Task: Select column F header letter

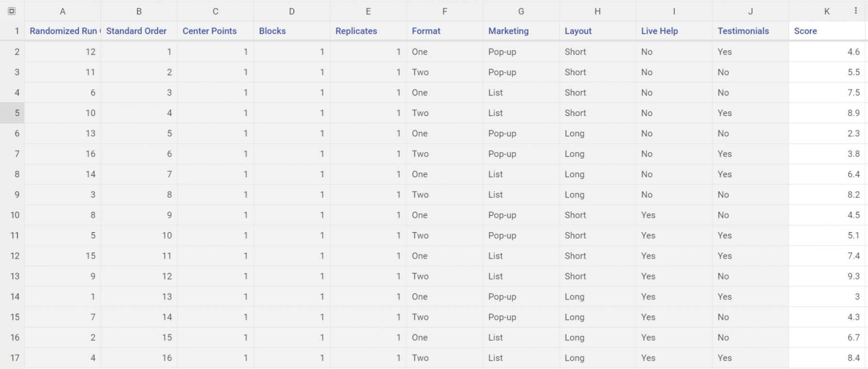Action: point(444,11)
